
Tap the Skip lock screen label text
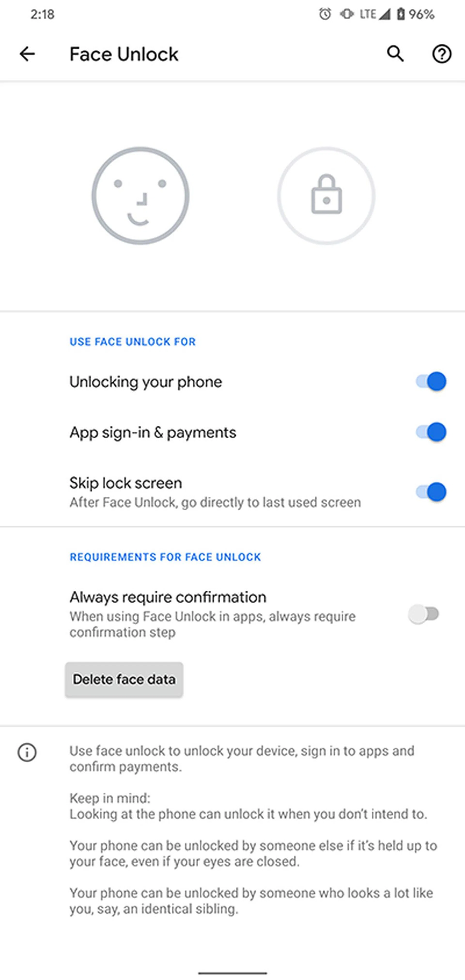(x=125, y=482)
